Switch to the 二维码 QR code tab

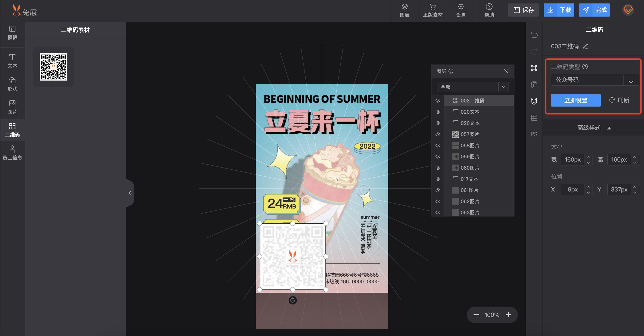(x=12, y=130)
